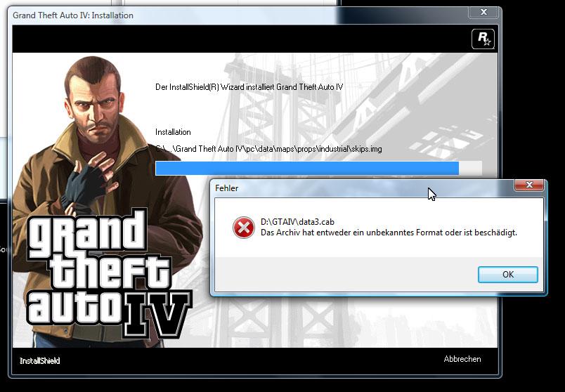Screen dimensions: 565x392
Task: Click the installation progress bar
Action: point(318,169)
